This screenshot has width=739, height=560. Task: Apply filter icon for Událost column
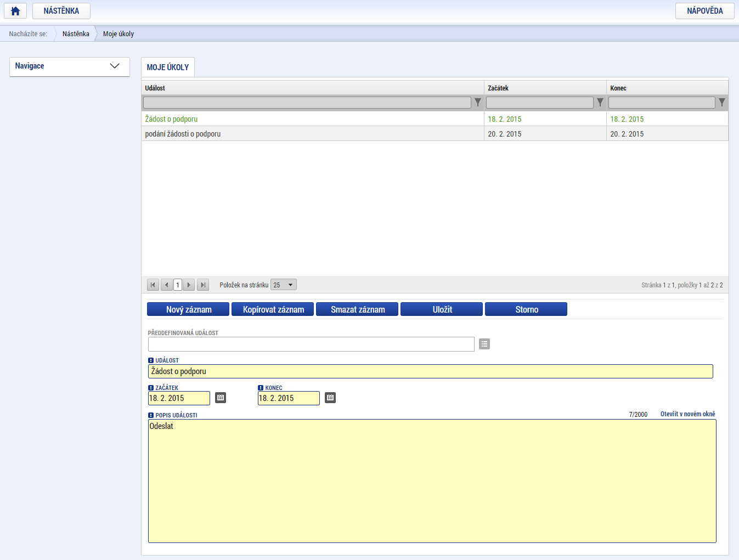478,103
